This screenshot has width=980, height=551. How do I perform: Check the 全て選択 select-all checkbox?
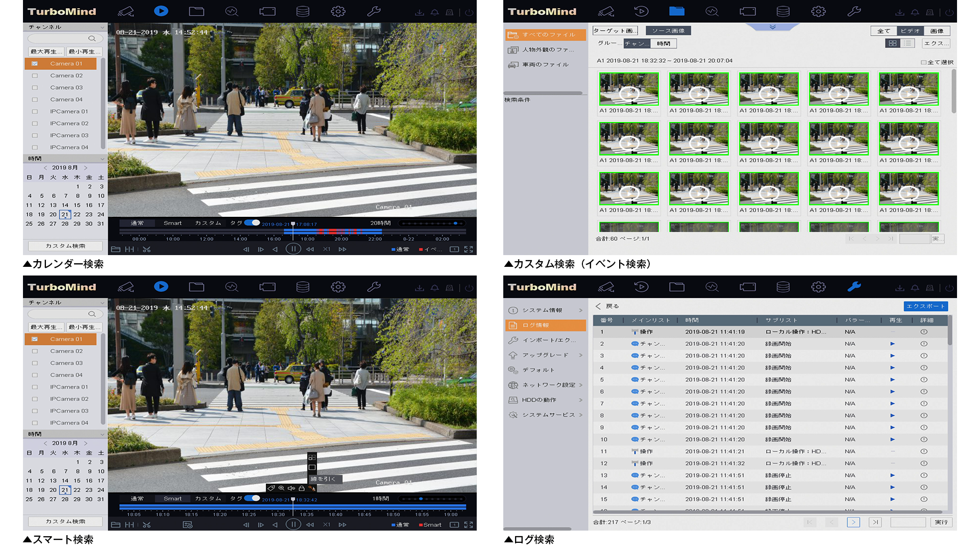pyautogui.click(x=923, y=62)
